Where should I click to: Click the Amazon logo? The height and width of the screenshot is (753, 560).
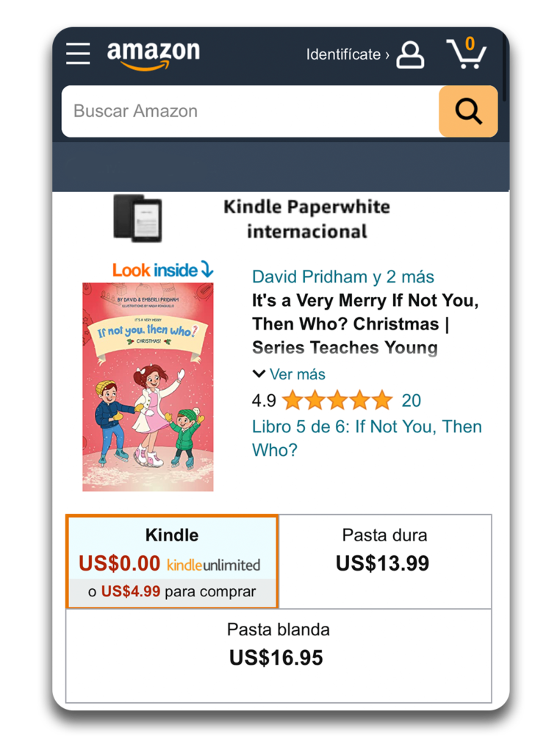(x=153, y=54)
